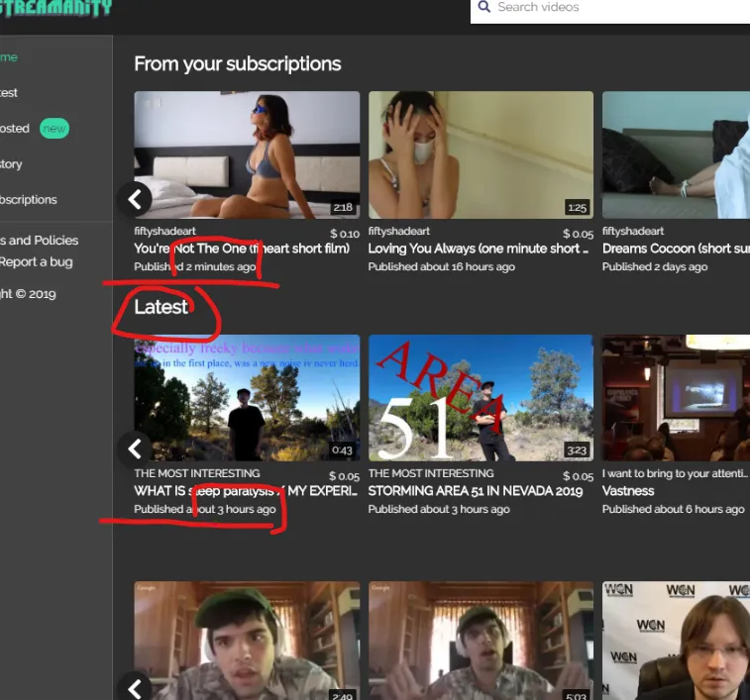Open Dreams Cocoon video thumbnail

click(676, 154)
